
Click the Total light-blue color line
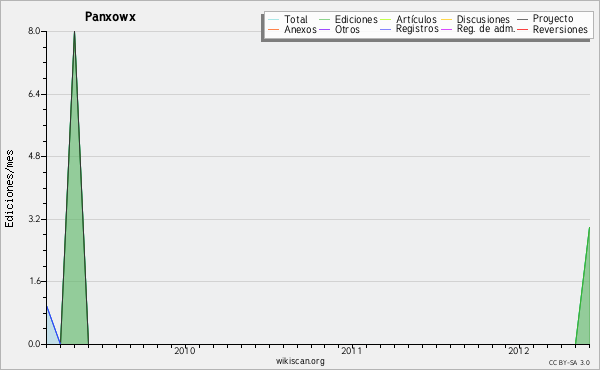click(x=274, y=19)
